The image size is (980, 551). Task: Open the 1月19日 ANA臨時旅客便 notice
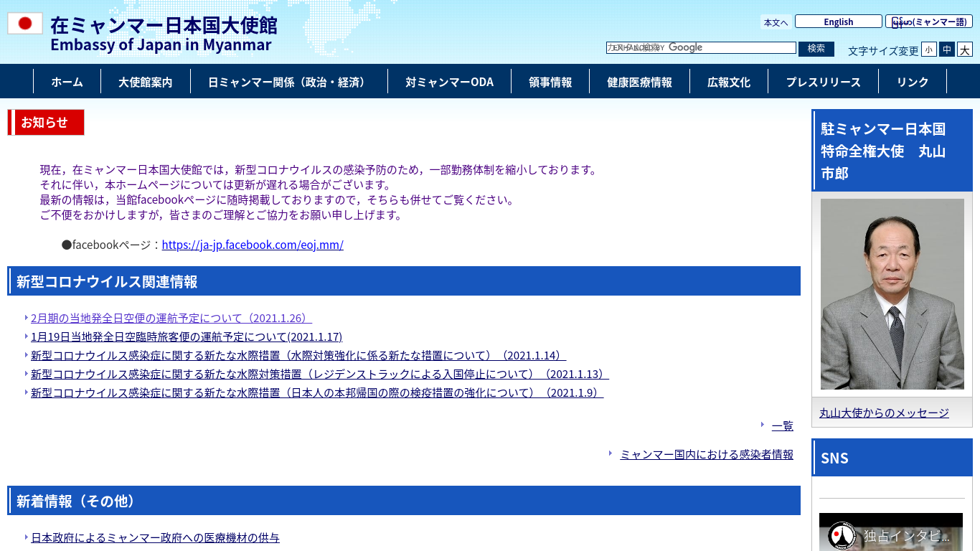[x=187, y=336]
